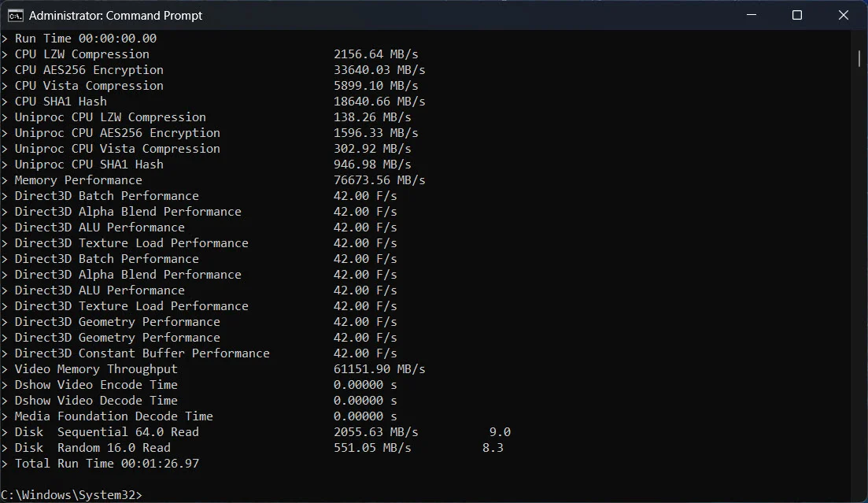This screenshot has width=868, height=503.
Task: Select 'Direct3D Constant Buffer Performance' label
Action: point(142,353)
